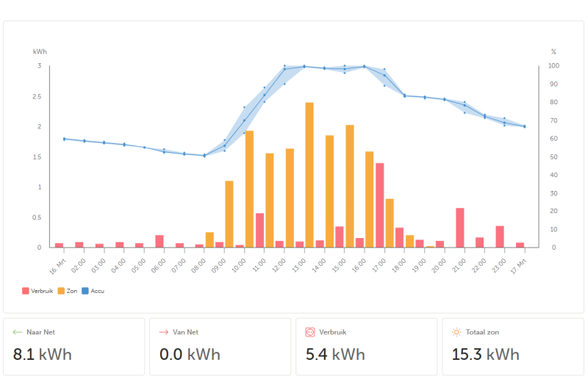Toggle the Zon series in the legend
The height and width of the screenshot is (390, 588).
click(x=68, y=291)
